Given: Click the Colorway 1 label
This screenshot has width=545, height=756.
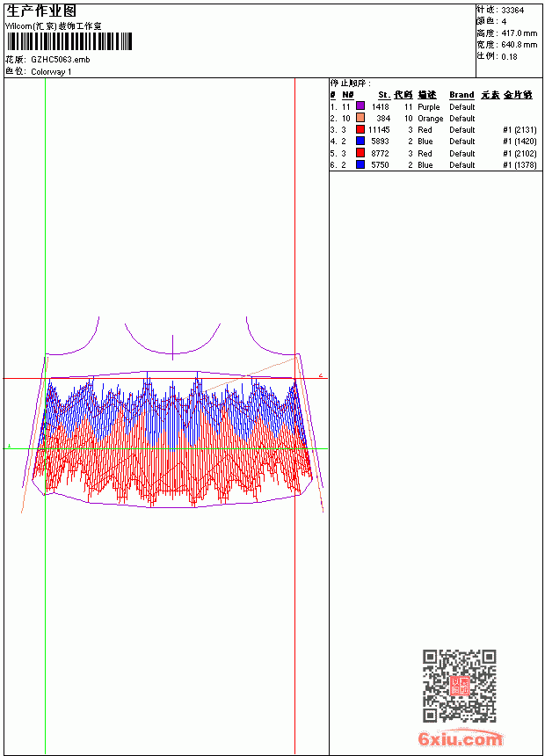Looking at the screenshot, I should point(51,72).
